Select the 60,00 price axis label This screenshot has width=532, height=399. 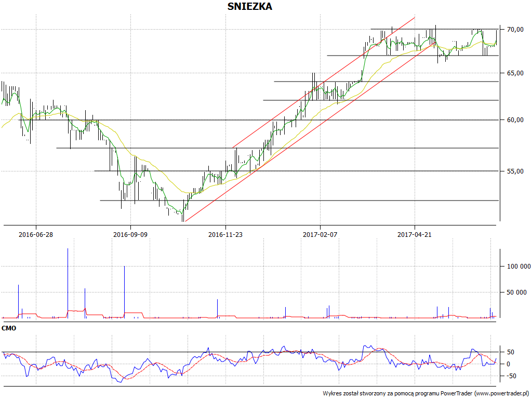click(x=515, y=120)
